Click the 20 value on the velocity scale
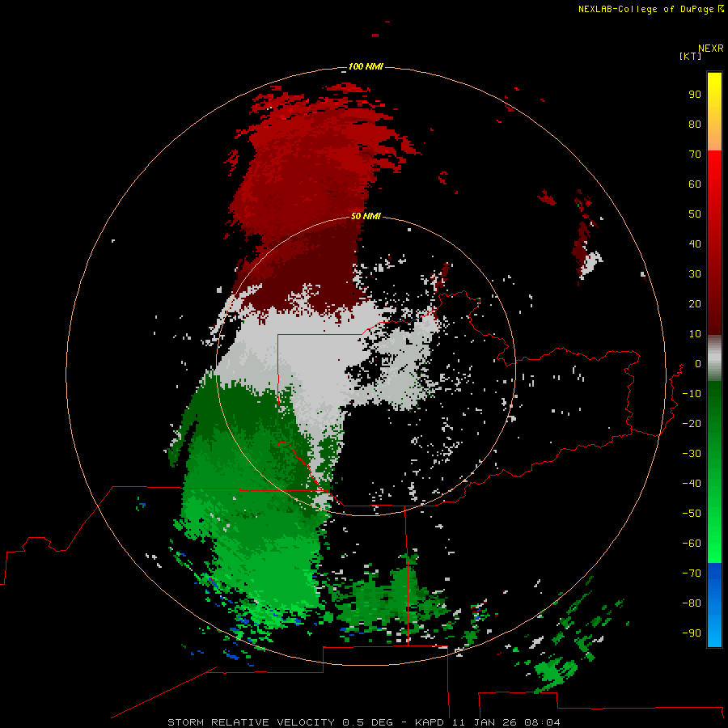Image resolution: width=728 pixels, height=728 pixels. [695, 303]
